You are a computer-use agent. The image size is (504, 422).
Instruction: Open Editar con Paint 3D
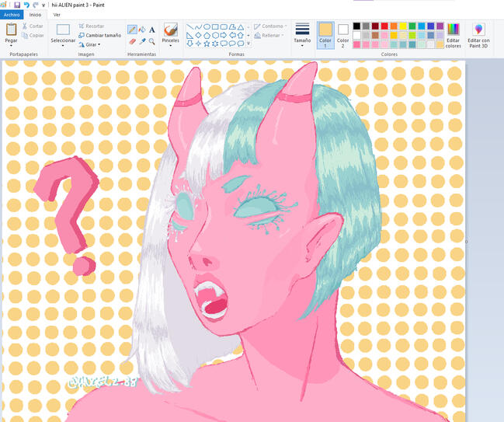(479, 36)
